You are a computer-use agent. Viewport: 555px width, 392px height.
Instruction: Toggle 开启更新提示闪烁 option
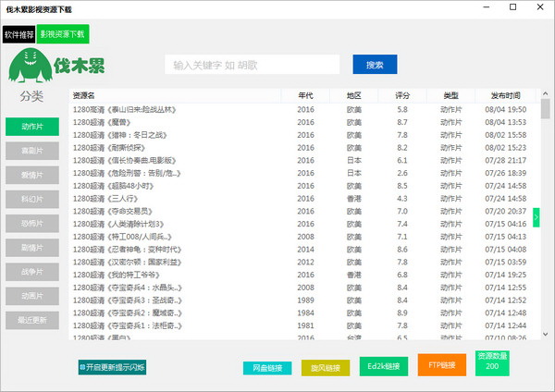click(112, 367)
